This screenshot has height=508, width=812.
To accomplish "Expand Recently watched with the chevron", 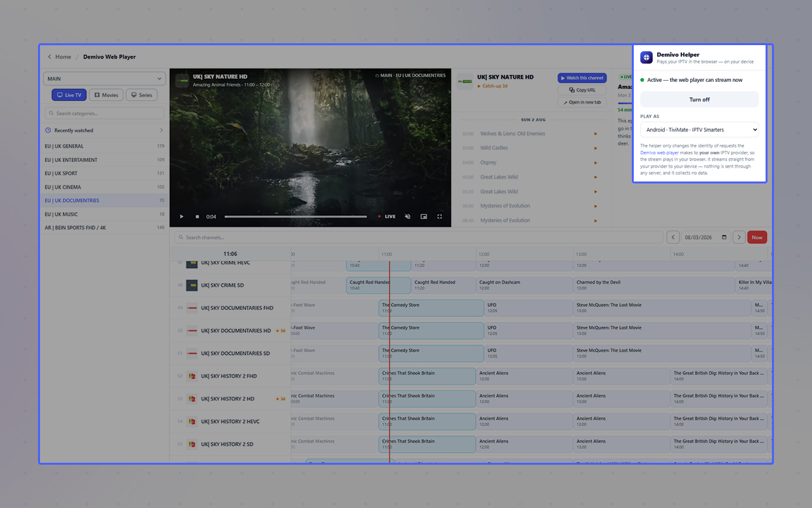I will [x=161, y=130].
